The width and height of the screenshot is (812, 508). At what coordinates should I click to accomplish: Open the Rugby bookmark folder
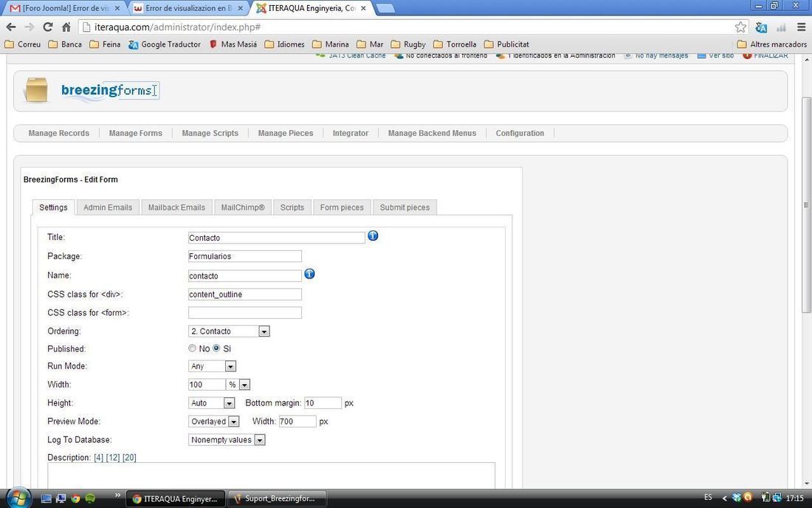408,44
